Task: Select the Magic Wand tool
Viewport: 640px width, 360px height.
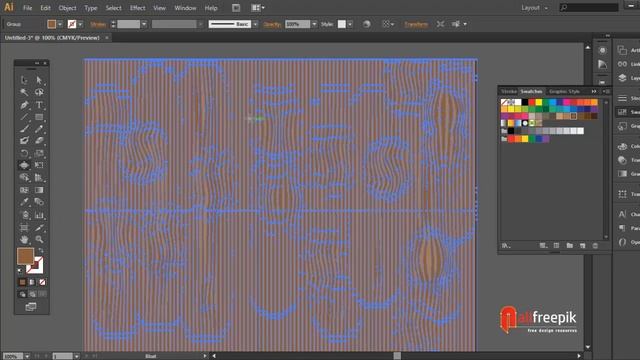Action: pos(24,92)
